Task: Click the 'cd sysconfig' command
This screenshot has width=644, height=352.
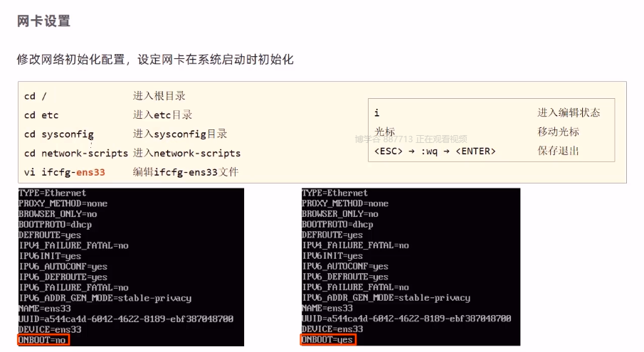Action: click(59, 134)
